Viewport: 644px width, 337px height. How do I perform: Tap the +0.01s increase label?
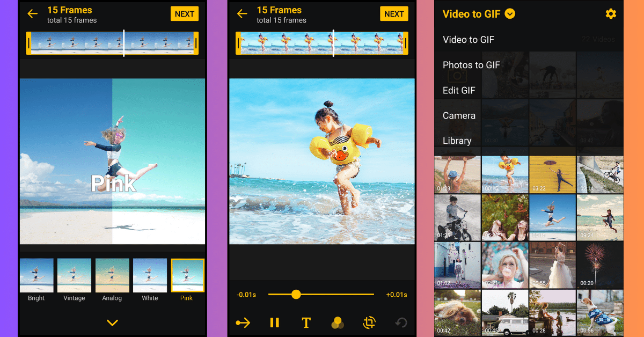(x=397, y=295)
